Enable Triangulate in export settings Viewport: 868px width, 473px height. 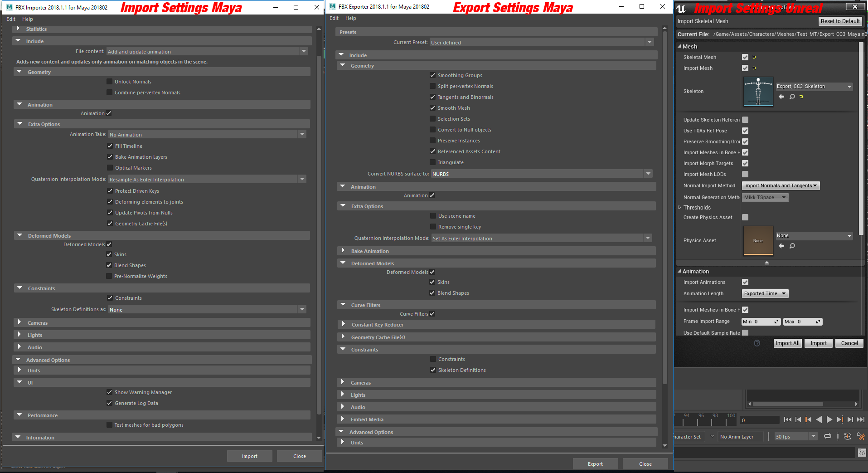pyautogui.click(x=432, y=162)
